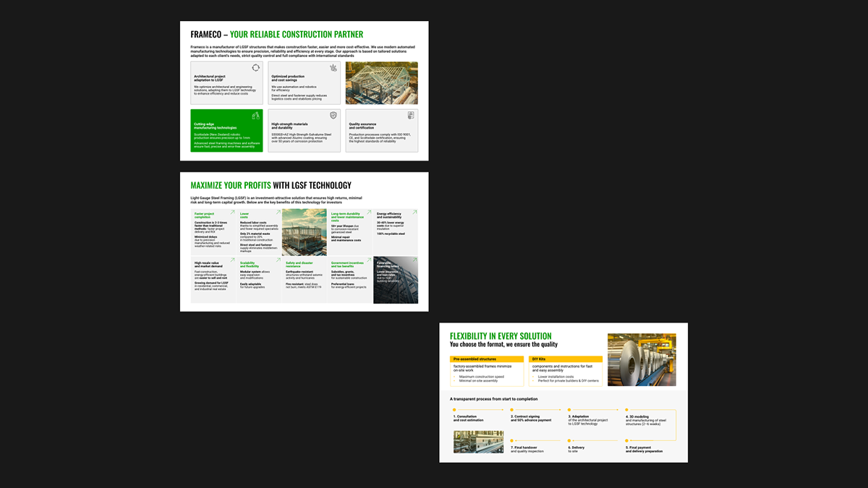Click the yellow dot for step 1 Consultation

[x=455, y=411]
